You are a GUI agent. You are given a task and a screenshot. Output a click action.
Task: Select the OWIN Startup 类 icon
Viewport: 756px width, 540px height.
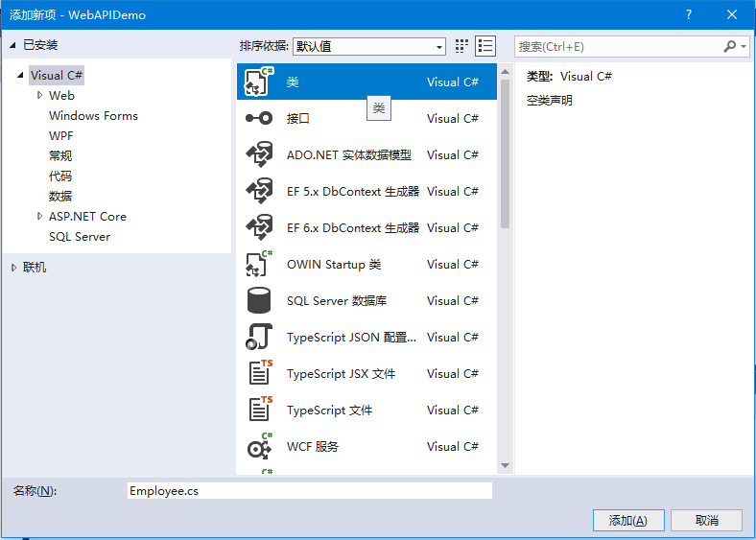click(259, 265)
